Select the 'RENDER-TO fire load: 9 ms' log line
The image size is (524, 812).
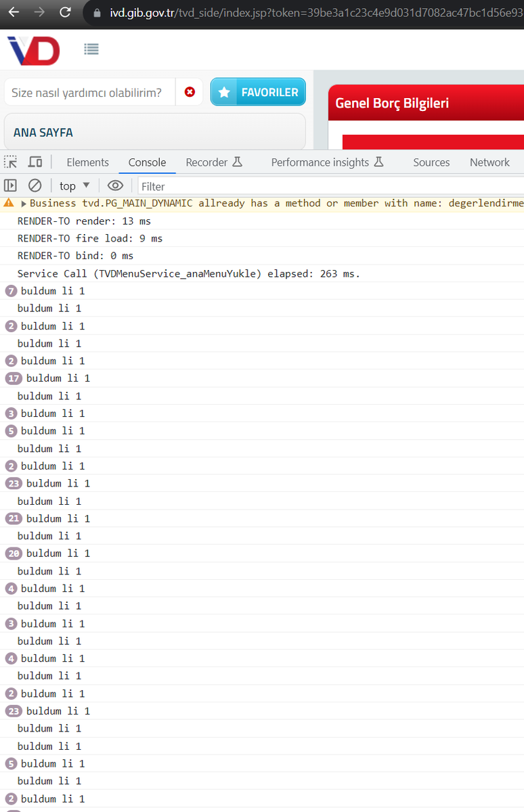[90, 238]
